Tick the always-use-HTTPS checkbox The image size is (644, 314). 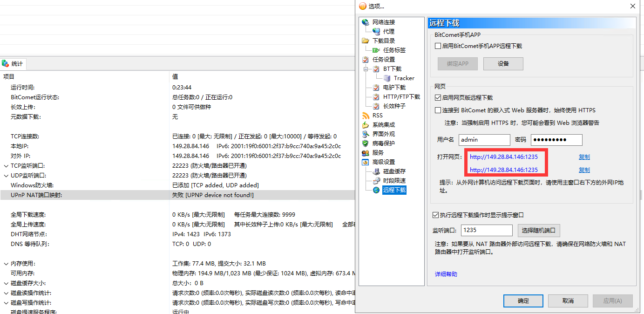[438, 110]
